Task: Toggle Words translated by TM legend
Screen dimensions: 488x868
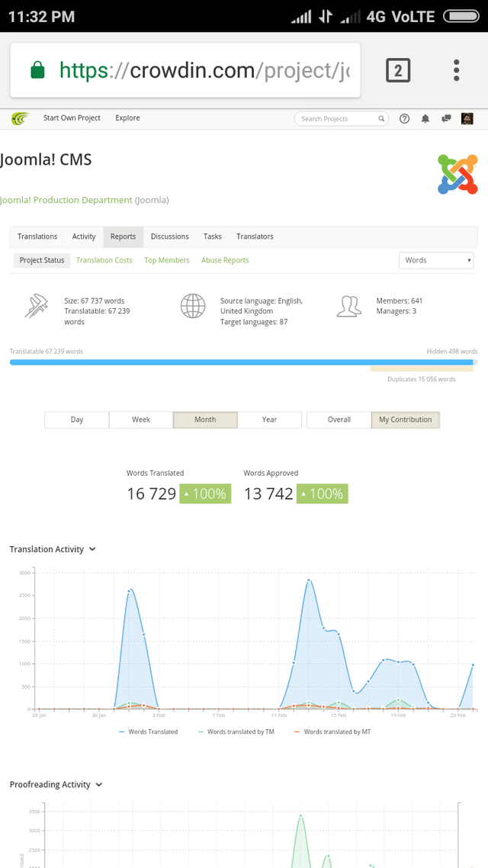Action: pos(236,731)
